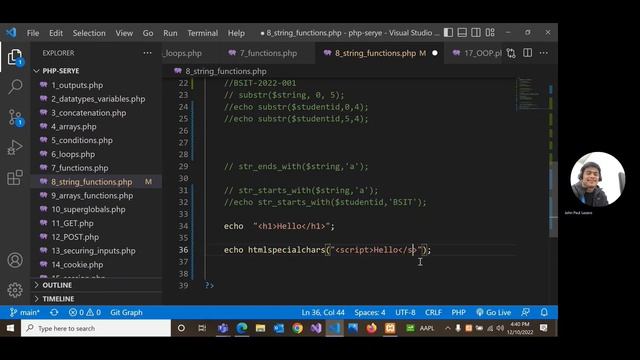Open the Extensions view

(x=15, y=178)
